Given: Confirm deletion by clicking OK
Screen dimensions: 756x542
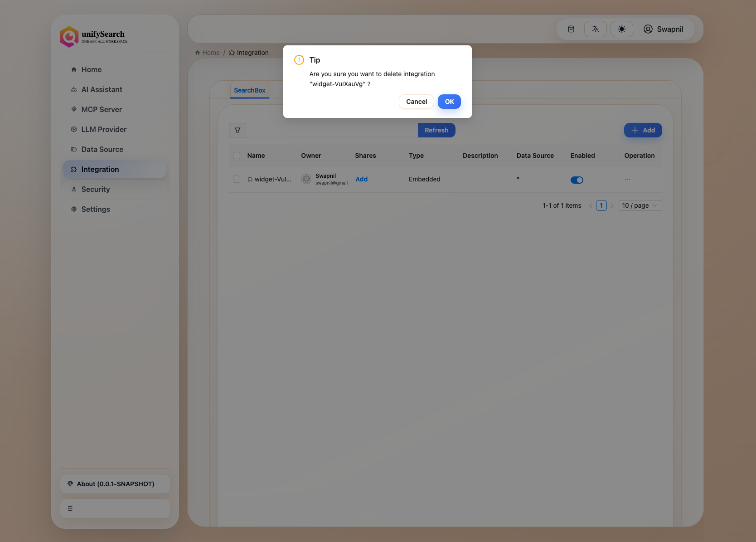Looking at the screenshot, I should (x=449, y=102).
